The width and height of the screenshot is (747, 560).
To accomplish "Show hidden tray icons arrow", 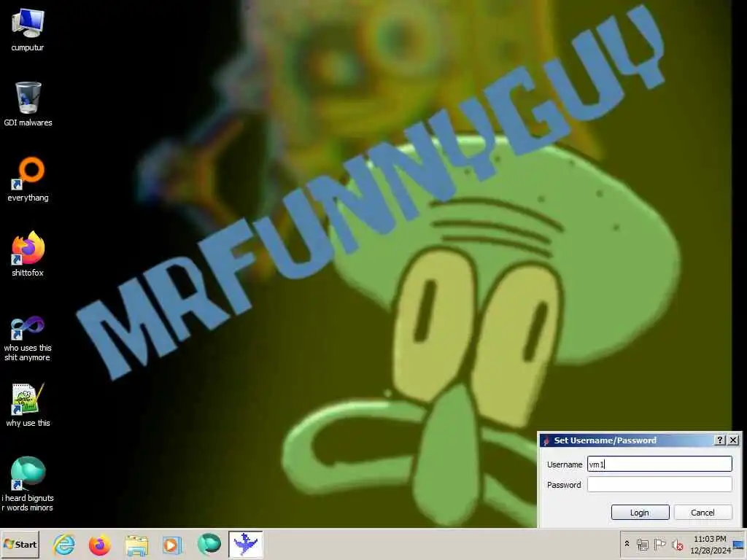I will click(627, 543).
